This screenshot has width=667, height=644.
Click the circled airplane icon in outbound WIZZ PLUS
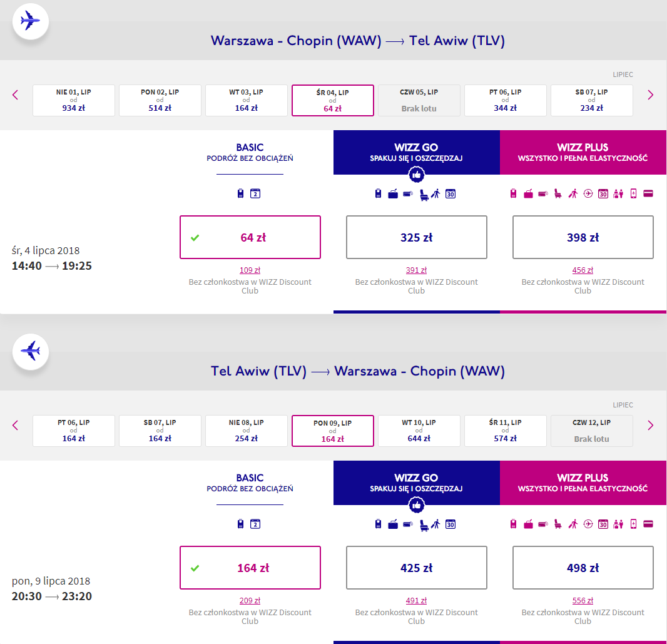[x=588, y=194]
